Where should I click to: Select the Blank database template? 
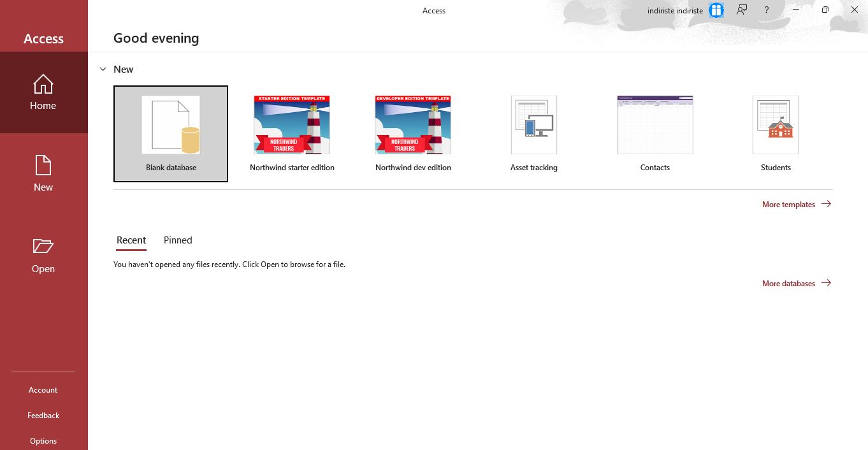(x=171, y=134)
